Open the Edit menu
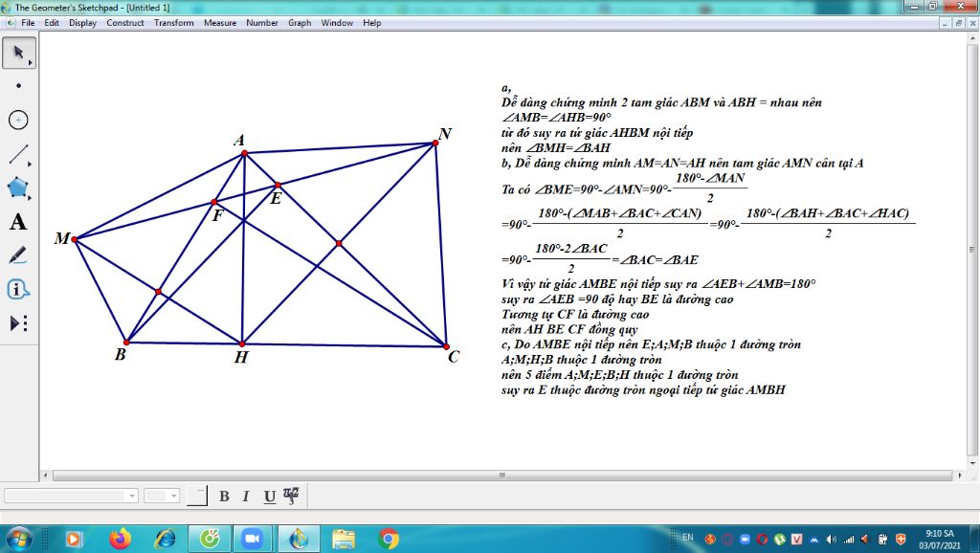The width and height of the screenshot is (980, 553). pyautogui.click(x=52, y=23)
